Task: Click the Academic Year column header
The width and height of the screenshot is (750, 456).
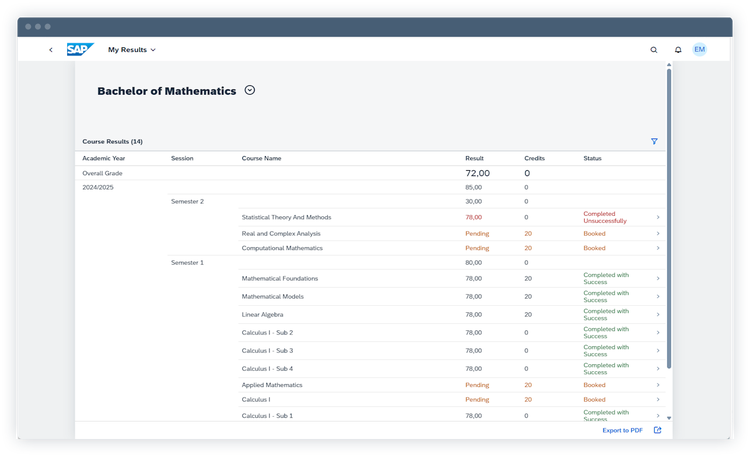Action: [x=104, y=158]
